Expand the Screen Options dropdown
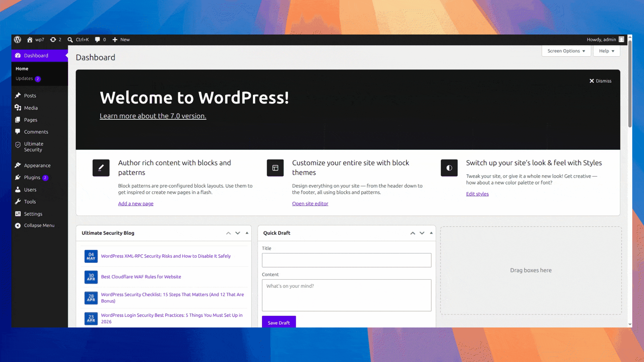 (x=566, y=51)
